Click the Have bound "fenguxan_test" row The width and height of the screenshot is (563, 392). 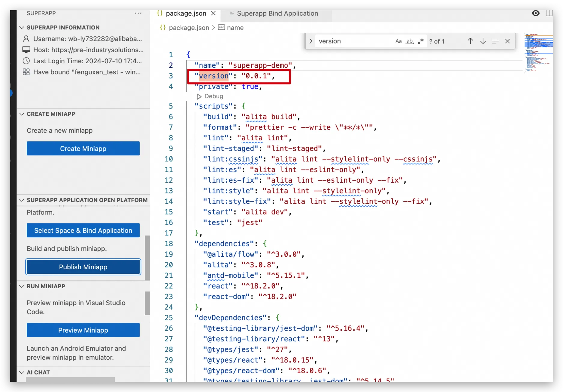tap(83, 72)
